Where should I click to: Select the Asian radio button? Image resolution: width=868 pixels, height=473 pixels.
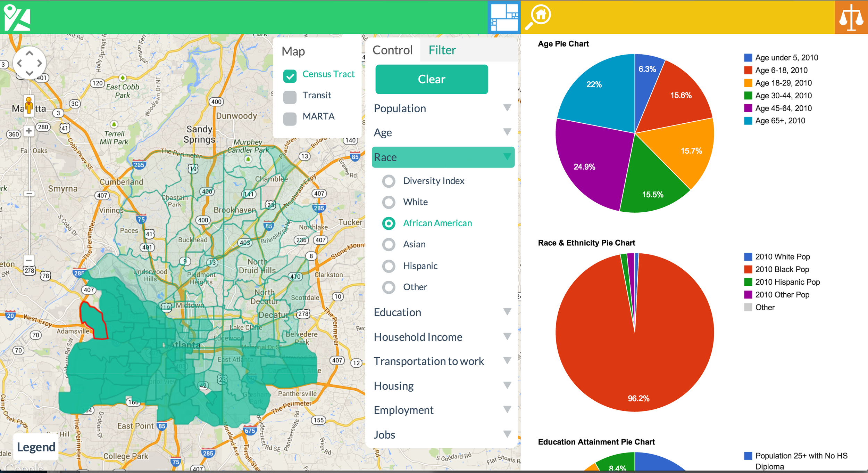tap(389, 245)
